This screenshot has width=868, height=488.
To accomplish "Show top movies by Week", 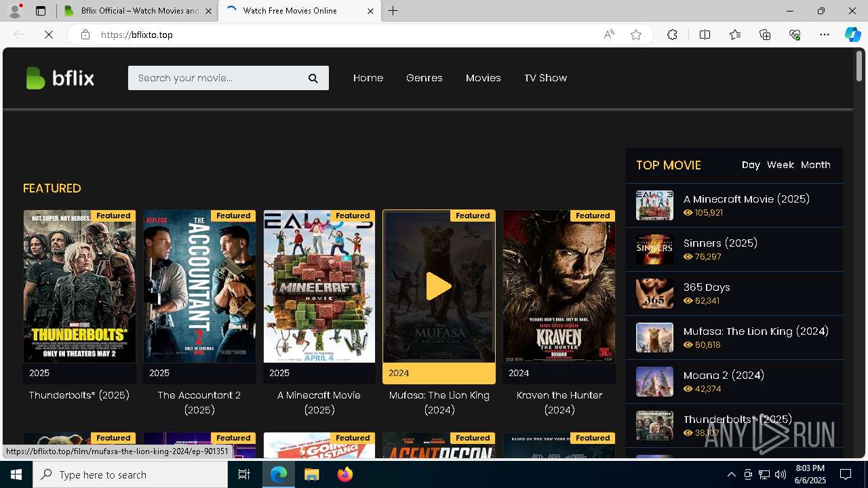I will point(781,165).
